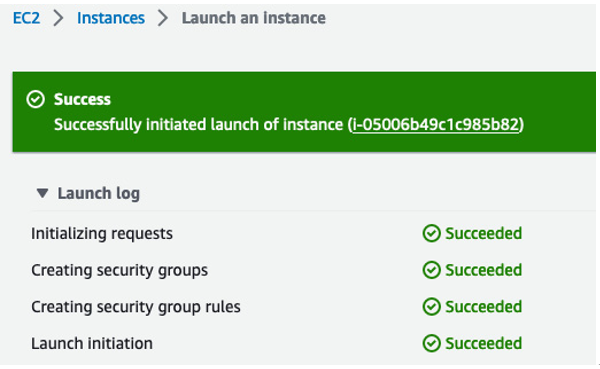Image resolution: width=600 pixels, height=369 pixels.
Task: Click the Launch log heading
Action: pos(99,193)
